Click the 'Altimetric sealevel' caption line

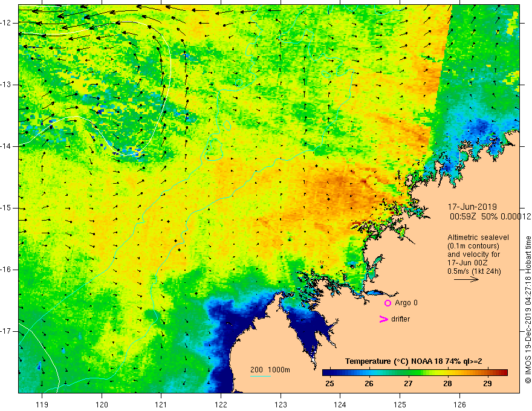tap(478, 238)
